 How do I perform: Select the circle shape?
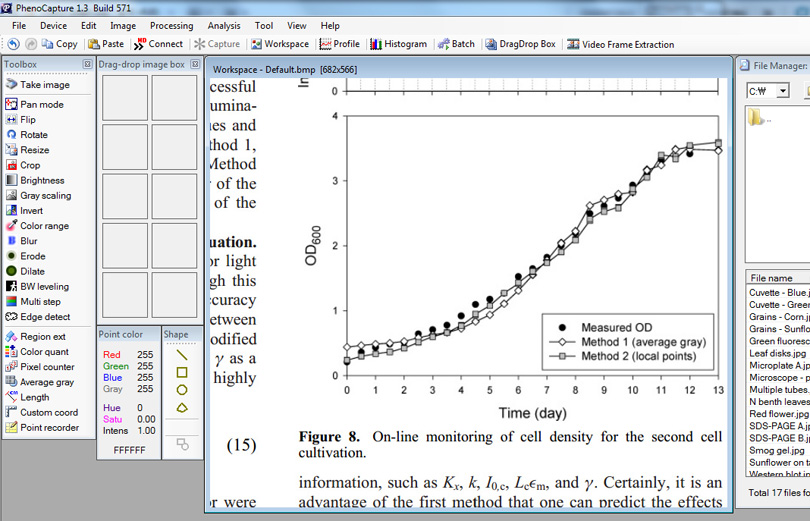(x=182, y=390)
